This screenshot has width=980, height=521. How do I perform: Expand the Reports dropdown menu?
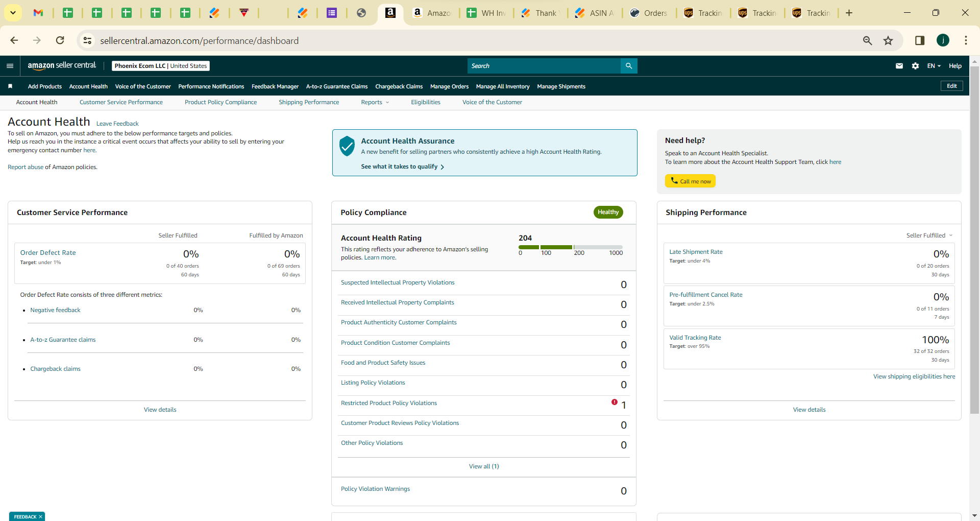click(x=375, y=102)
